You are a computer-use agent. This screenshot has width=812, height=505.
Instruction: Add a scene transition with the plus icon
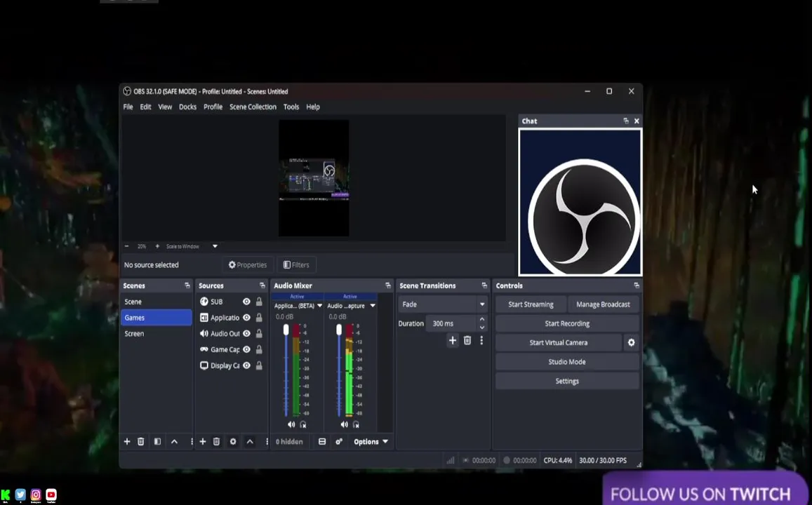click(x=453, y=340)
